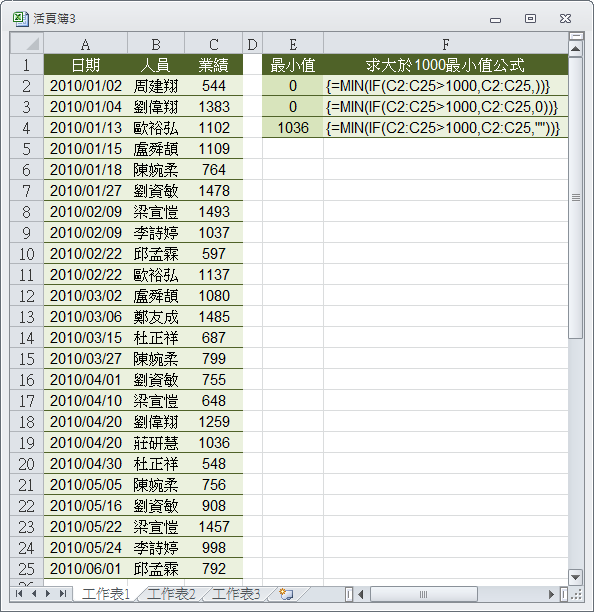The height and width of the screenshot is (612, 594).
Task: Click the 人員 header cell
Action: click(x=156, y=65)
